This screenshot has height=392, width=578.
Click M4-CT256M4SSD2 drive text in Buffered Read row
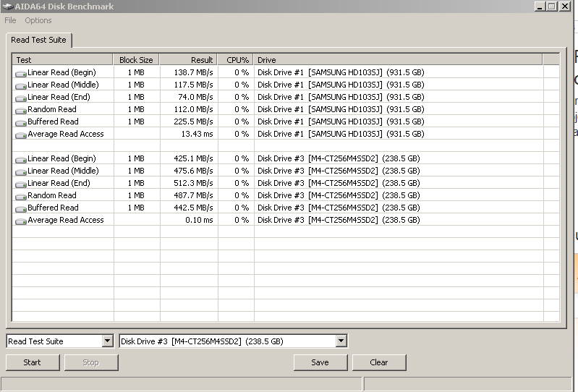point(339,208)
